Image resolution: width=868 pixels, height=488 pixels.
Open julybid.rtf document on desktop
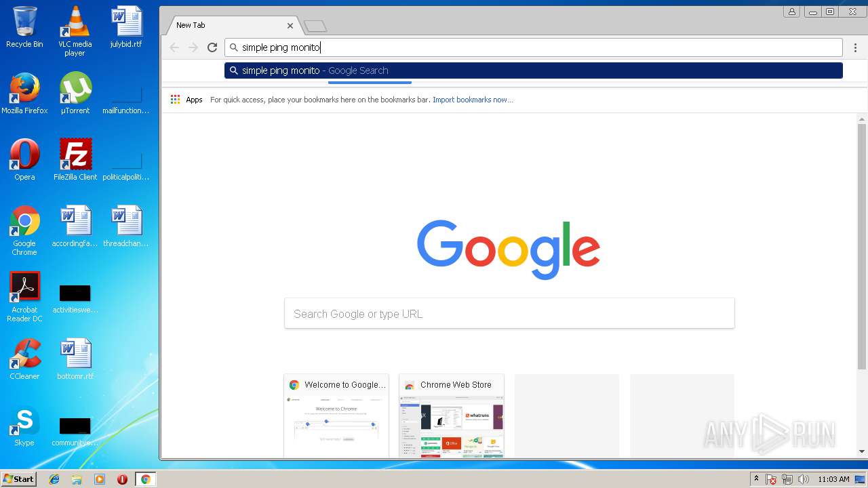point(126,27)
